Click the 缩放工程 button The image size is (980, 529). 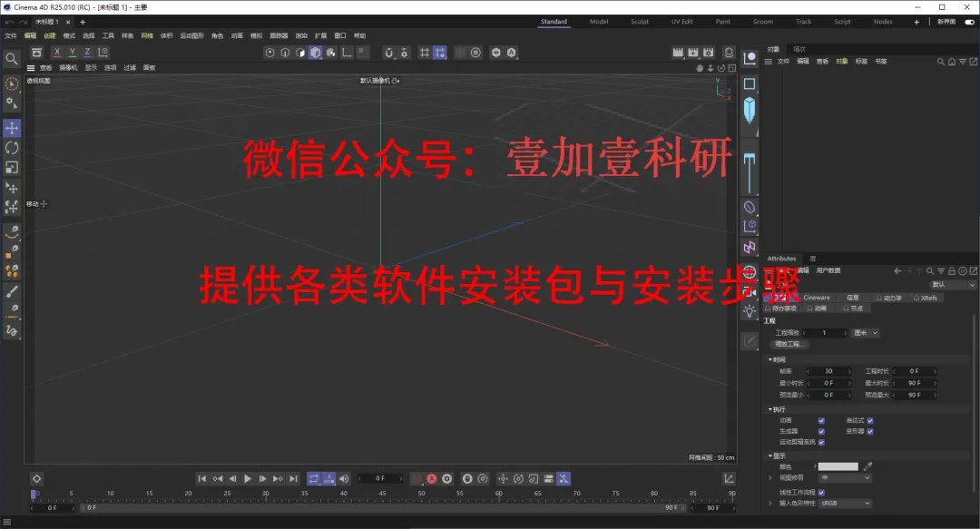[x=789, y=344]
